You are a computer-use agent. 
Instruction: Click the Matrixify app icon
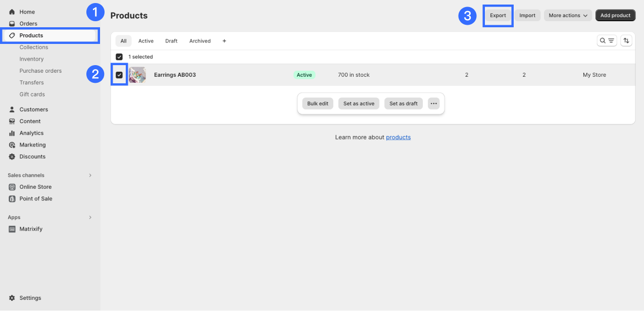click(x=12, y=229)
